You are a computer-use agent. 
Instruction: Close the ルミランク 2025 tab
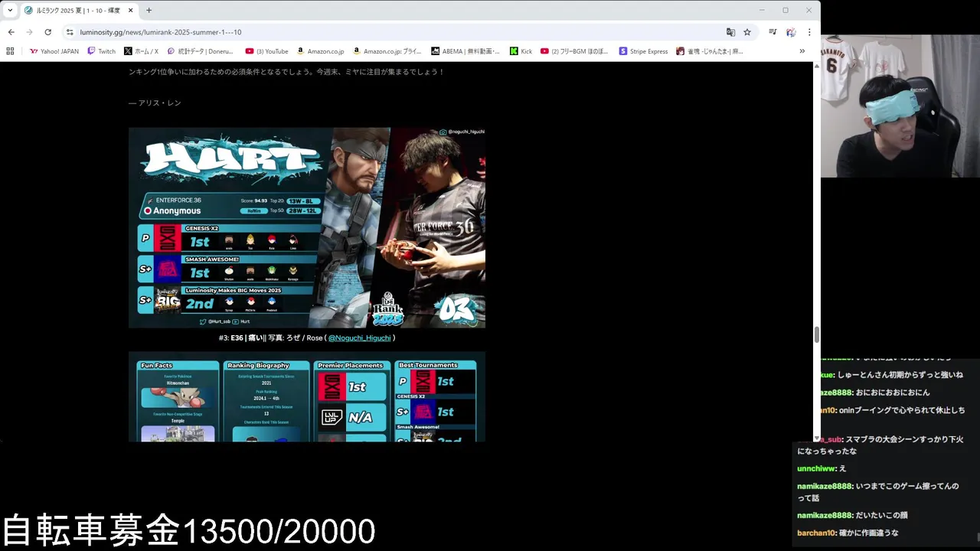click(x=130, y=10)
